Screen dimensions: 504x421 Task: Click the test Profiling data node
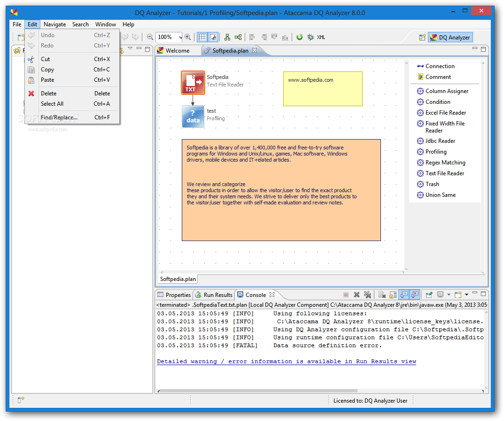[193, 117]
